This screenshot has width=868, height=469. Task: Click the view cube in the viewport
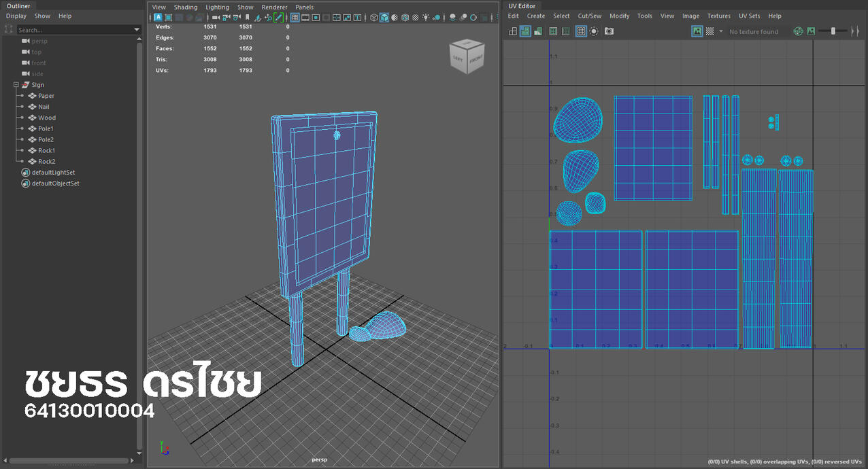[467, 58]
